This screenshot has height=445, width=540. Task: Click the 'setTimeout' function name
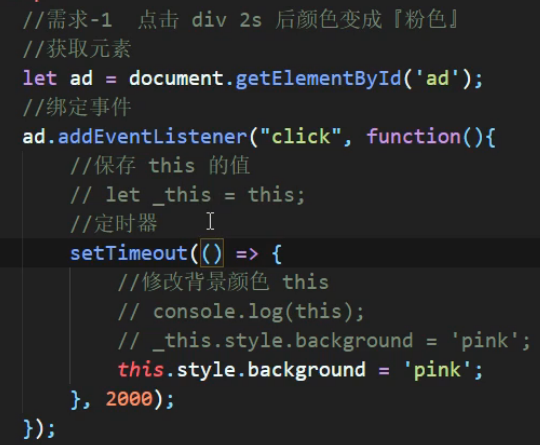(x=129, y=253)
